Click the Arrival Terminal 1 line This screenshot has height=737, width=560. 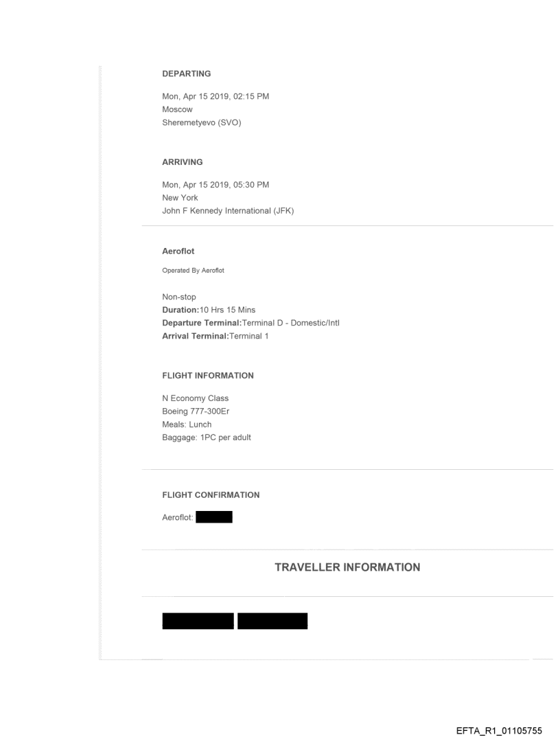(215, 336)
